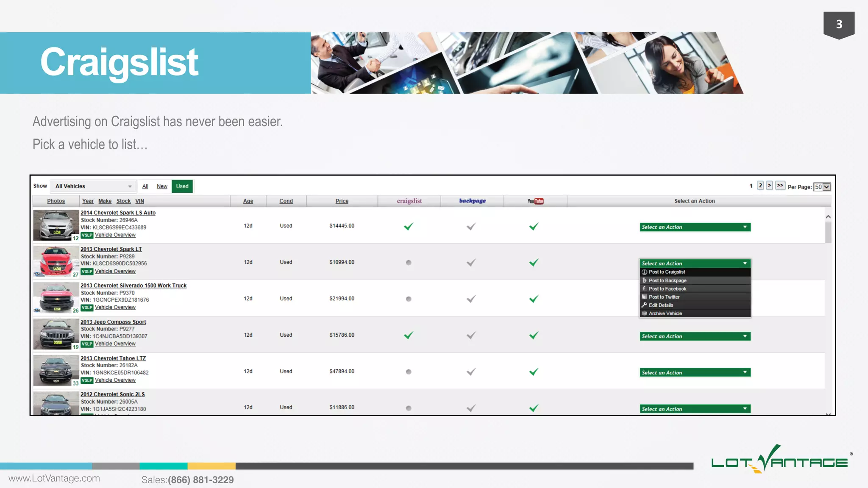The height and width of the screenshot is (488, 868).
Task: Open the Per Page 50 dropdown
Action: [822, 187]
